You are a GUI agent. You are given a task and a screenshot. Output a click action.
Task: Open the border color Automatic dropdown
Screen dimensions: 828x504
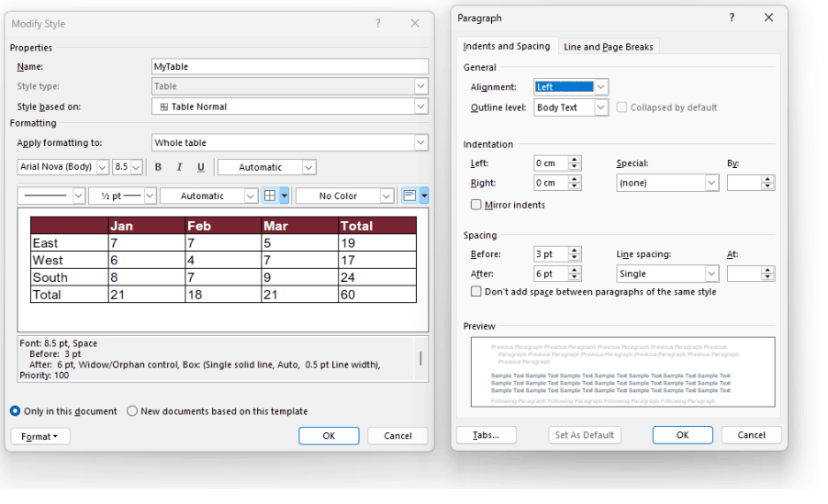[251, 196]
